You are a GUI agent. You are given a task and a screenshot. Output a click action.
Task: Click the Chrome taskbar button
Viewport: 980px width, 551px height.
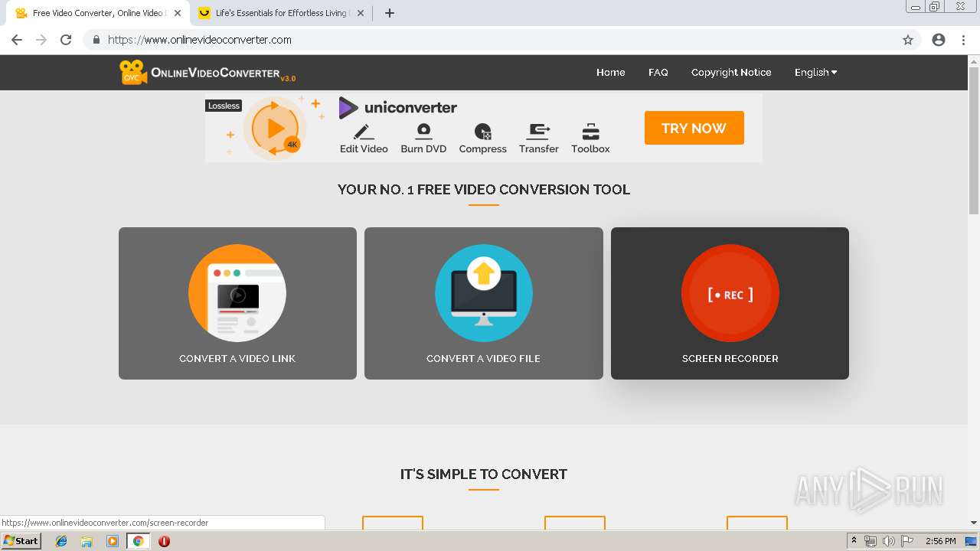138,541
